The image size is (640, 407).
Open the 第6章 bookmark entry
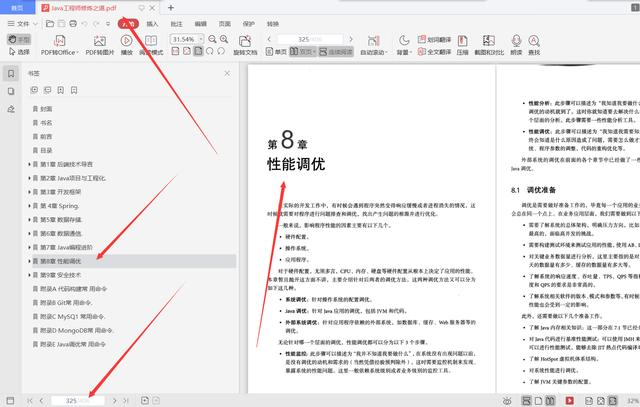click(61, 234)
